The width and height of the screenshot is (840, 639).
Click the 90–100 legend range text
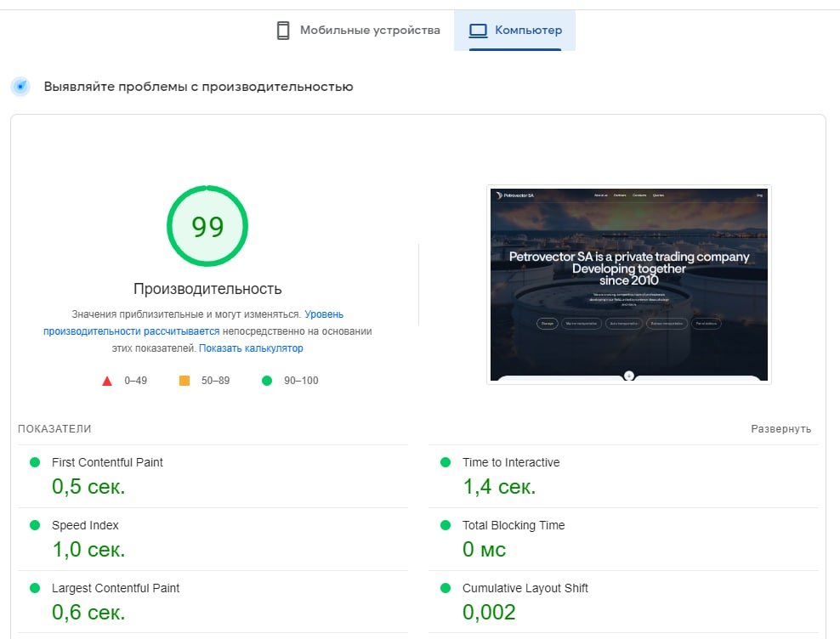(301, 381)
